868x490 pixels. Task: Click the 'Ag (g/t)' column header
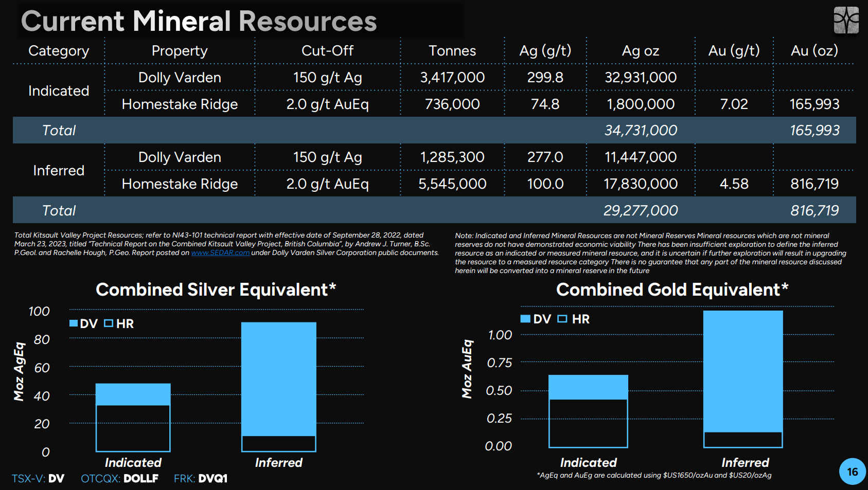click(545, 51)
